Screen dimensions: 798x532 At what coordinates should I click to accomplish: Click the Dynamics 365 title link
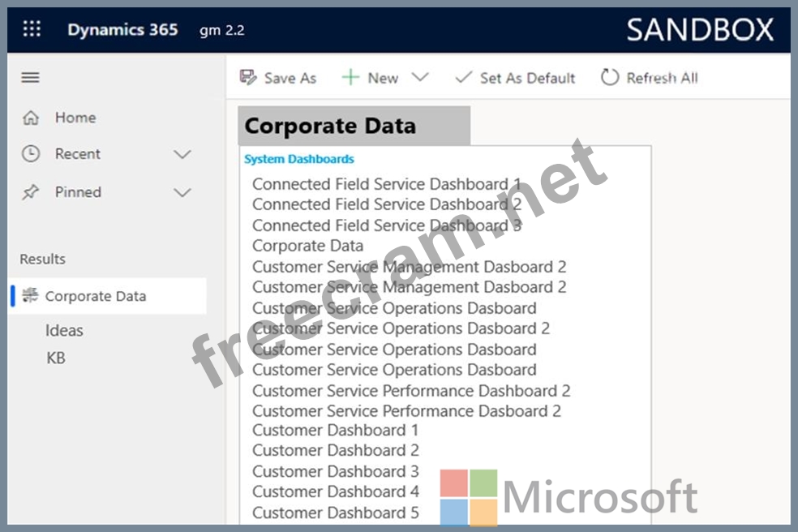(x=122, y=30)
